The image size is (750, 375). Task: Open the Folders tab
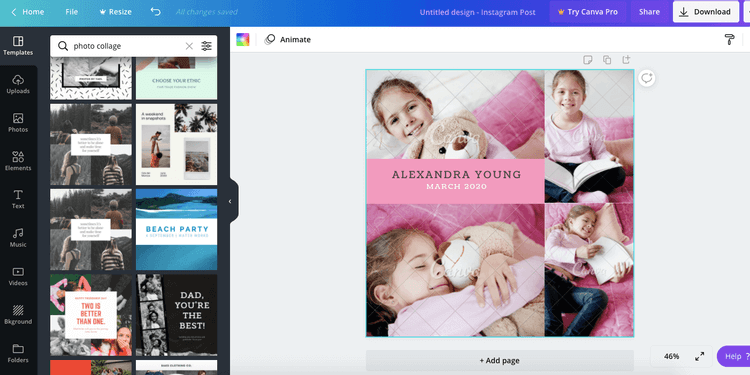tap(18, 353)
